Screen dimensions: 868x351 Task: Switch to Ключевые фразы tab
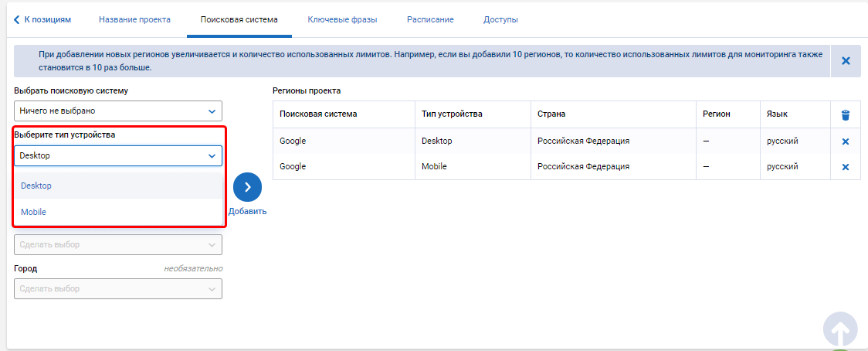pyautogui.click(x=342, y=19)
